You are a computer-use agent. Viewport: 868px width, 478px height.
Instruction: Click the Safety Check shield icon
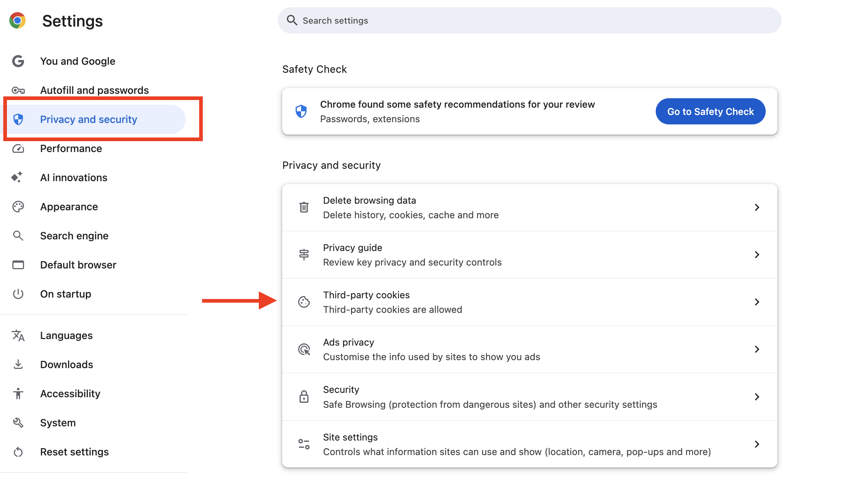coord(301,111)
